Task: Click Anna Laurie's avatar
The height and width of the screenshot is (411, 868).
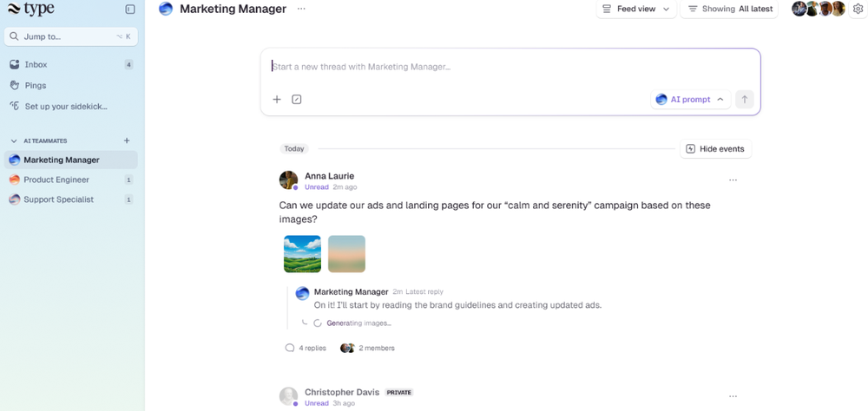Action: 288,180
